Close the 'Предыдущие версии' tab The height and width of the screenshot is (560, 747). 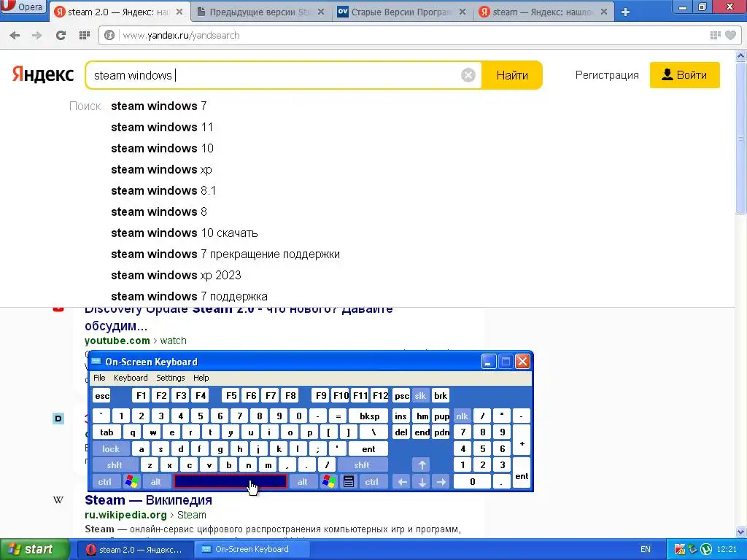click(x=321, y=12)
